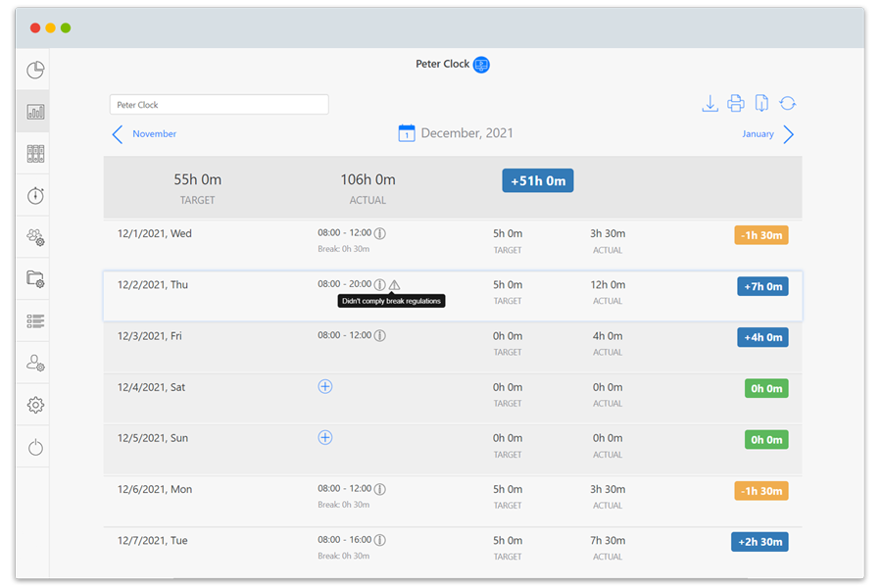Image resolution: width=882 pixels, height=588 pixels.
Task: Open the gear settings in sidebar
Action: pyautogui.click(x=35, y=405)
